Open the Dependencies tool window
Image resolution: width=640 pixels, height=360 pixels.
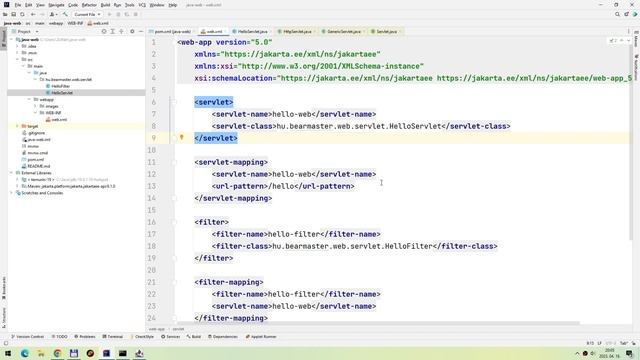(x=223, y=337)
